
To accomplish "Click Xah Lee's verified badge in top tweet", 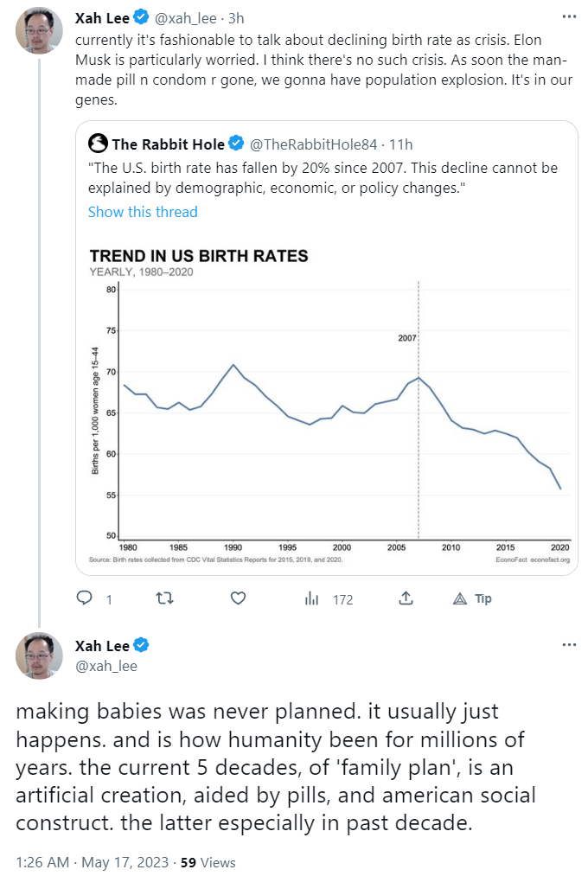I will (141, 16).
